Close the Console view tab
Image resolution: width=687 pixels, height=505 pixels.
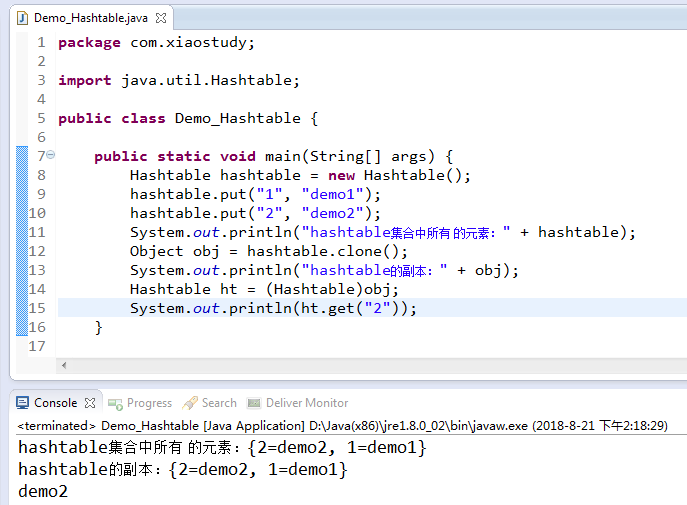[90, 403]
